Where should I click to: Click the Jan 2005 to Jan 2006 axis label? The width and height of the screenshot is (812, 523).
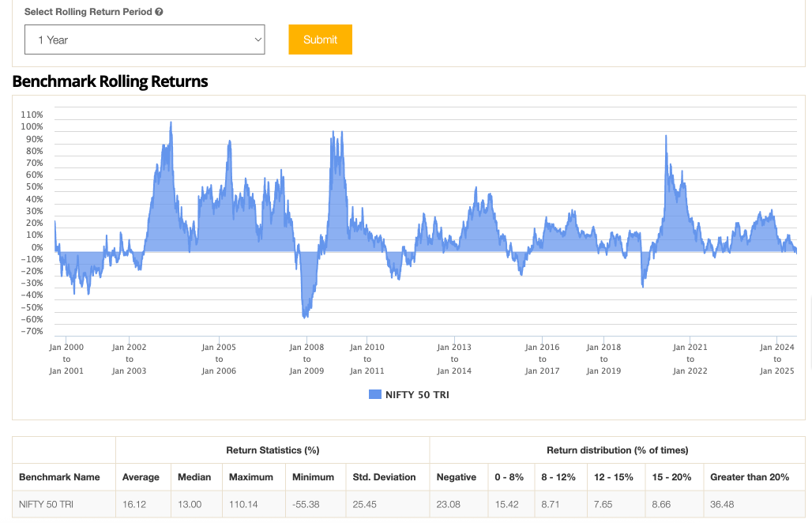[x=219, y=359]
